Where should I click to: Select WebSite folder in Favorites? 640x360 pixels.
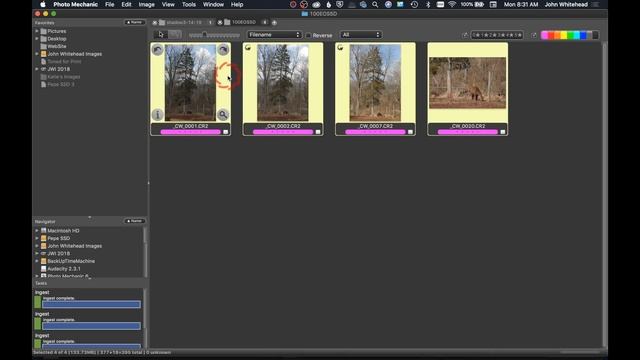[x=57, y=47]
